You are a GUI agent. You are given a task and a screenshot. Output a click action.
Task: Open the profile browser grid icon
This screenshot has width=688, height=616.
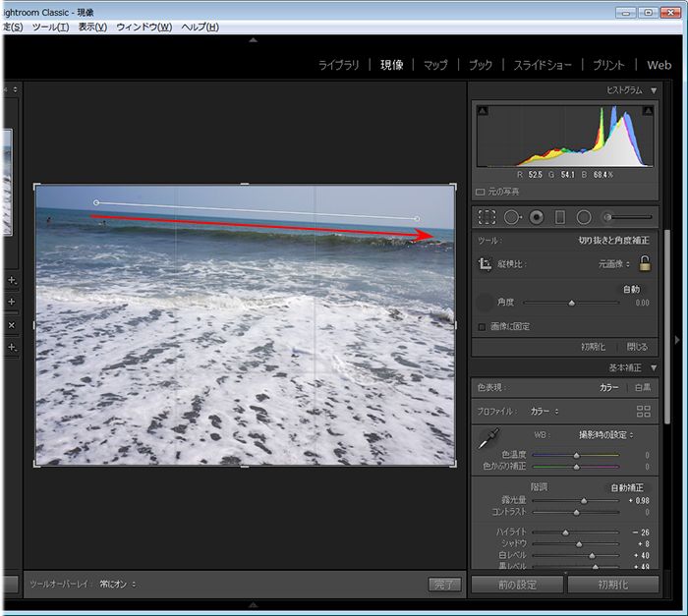point(643,411)
